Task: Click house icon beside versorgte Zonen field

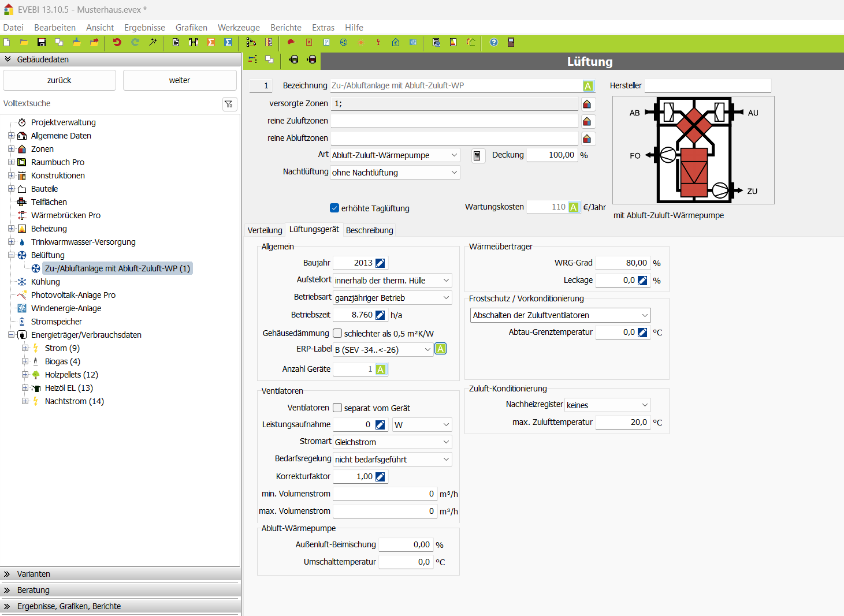Action: (587, 104)
